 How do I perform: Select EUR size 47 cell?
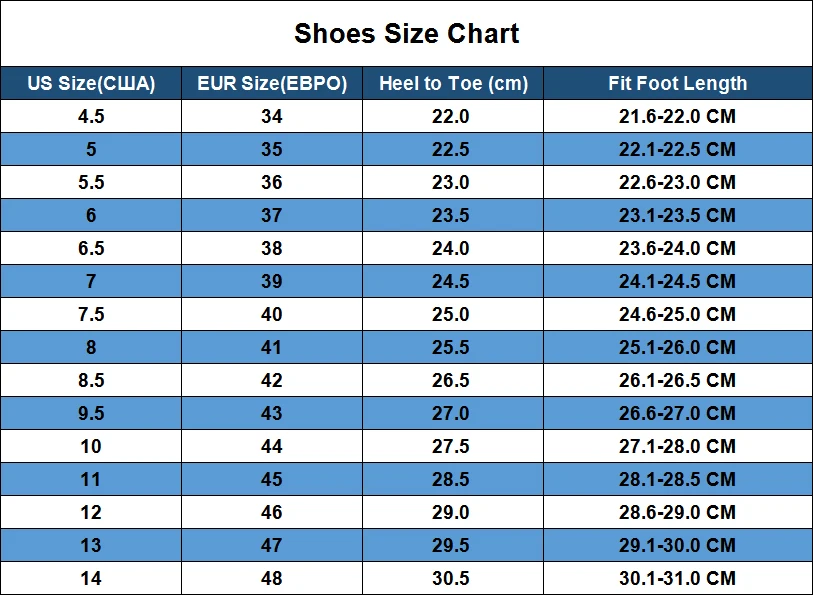click(x=272, y=545)
